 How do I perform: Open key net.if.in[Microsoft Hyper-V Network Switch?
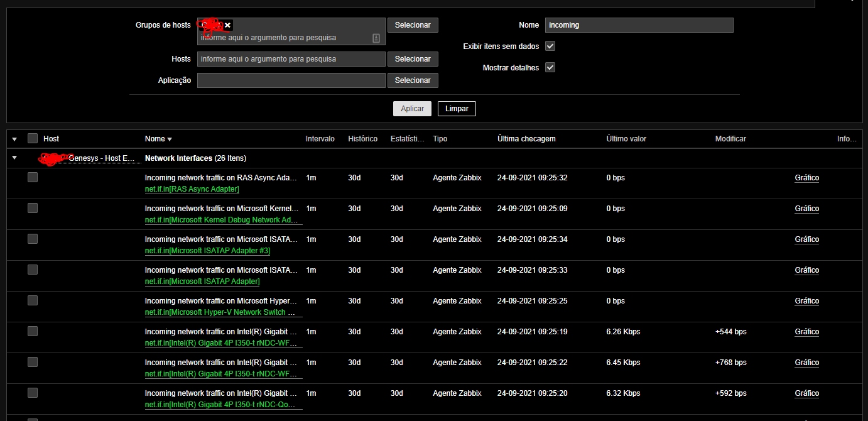(x=224, y=312)
